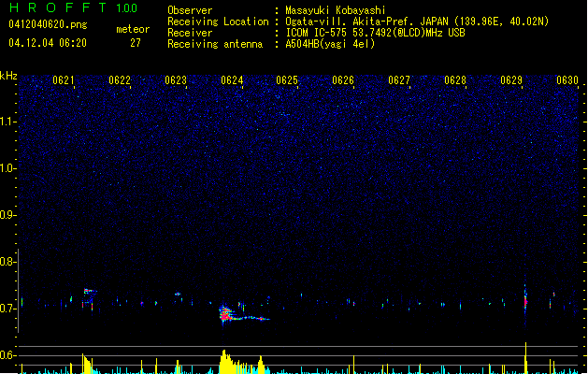The image size is (588, 374).
Task: Click the 0.8 kHz axis label
Action: click(x=7, y=262)
